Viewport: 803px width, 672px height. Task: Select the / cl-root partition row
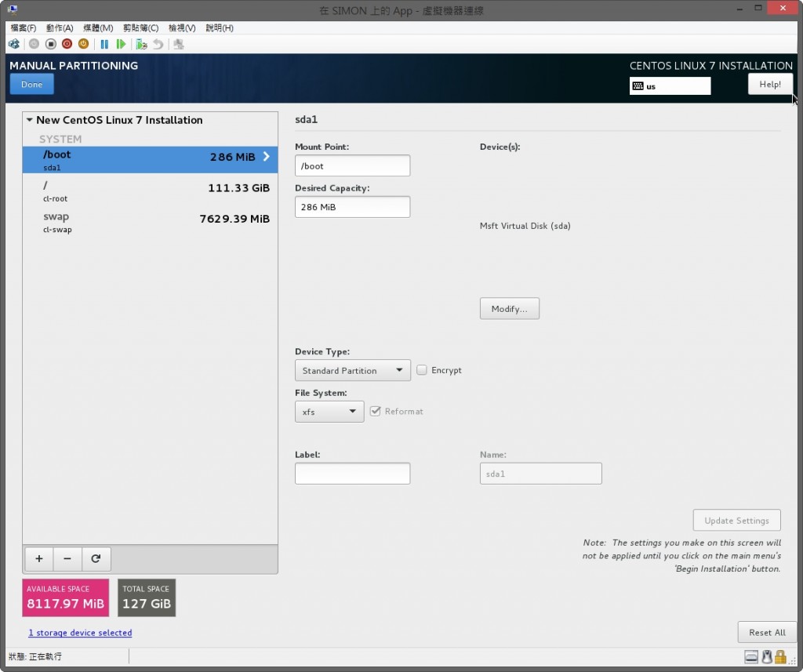coord(150,191)
